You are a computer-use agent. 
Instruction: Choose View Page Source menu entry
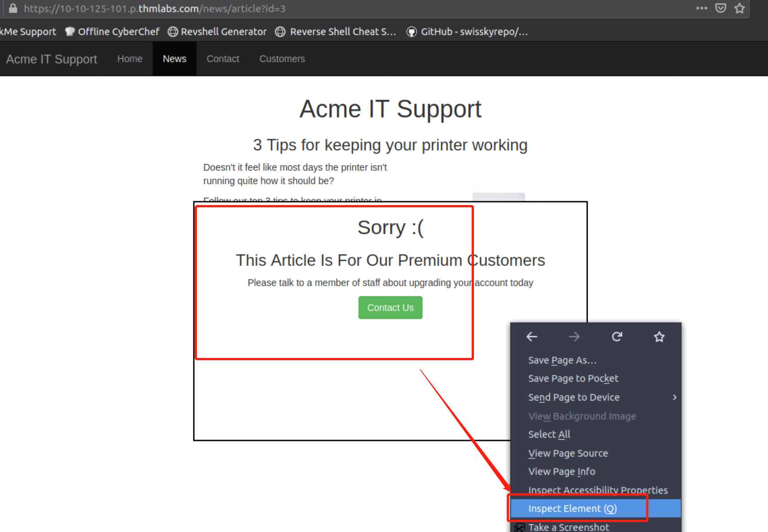[568, 453]
